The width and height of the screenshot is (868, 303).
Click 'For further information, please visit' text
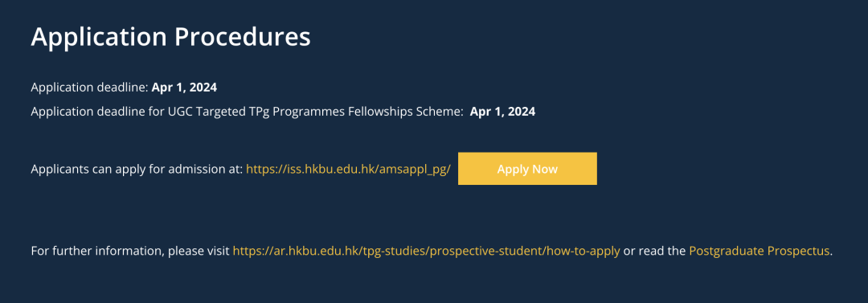(130, 251)
